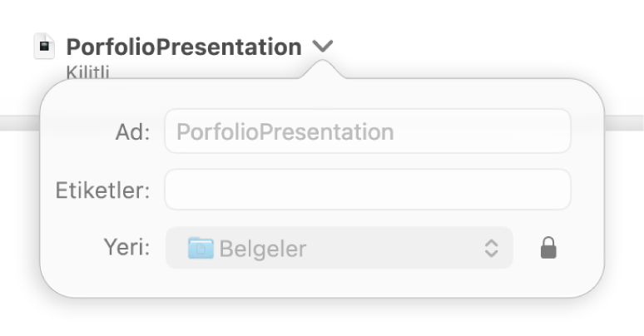This screenshot has width=644, height=336.
Task: Click the "Yeri:" label
Action: 127,247
